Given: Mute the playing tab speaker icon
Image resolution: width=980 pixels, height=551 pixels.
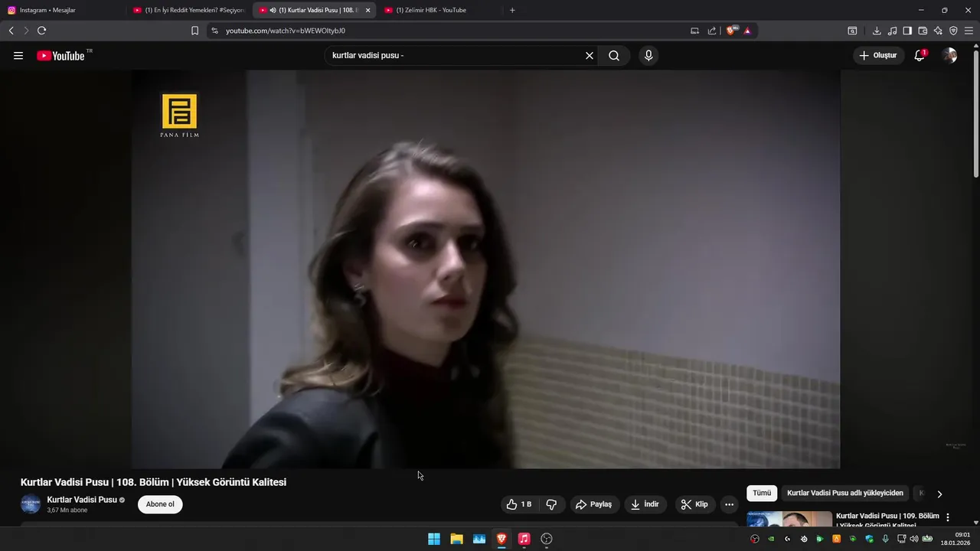Looking at the screenshot, I should pos(273,10).
